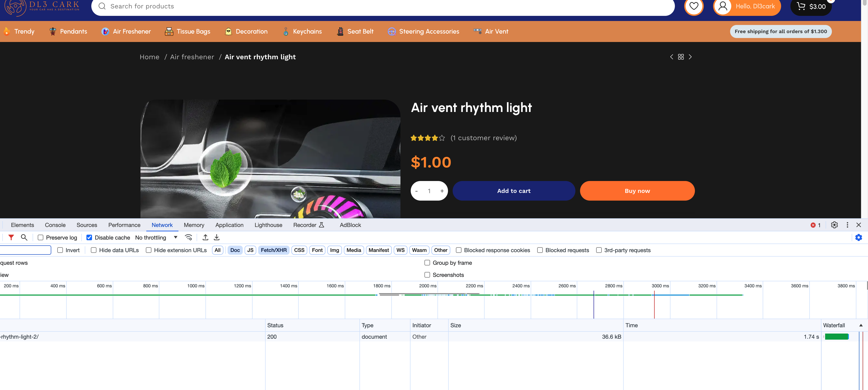Switch to the Console tab
Screen dimensions: 868x390
[55, 225]
